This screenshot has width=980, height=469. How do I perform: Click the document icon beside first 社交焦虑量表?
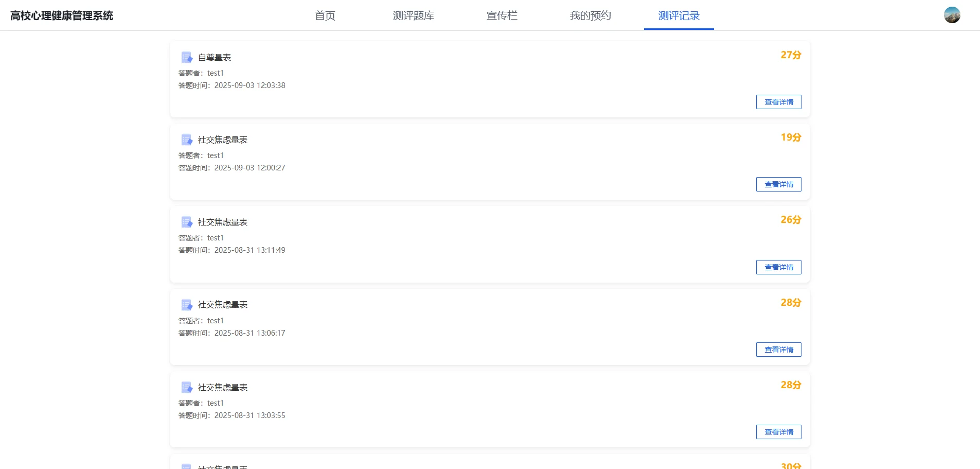[186, 139]
